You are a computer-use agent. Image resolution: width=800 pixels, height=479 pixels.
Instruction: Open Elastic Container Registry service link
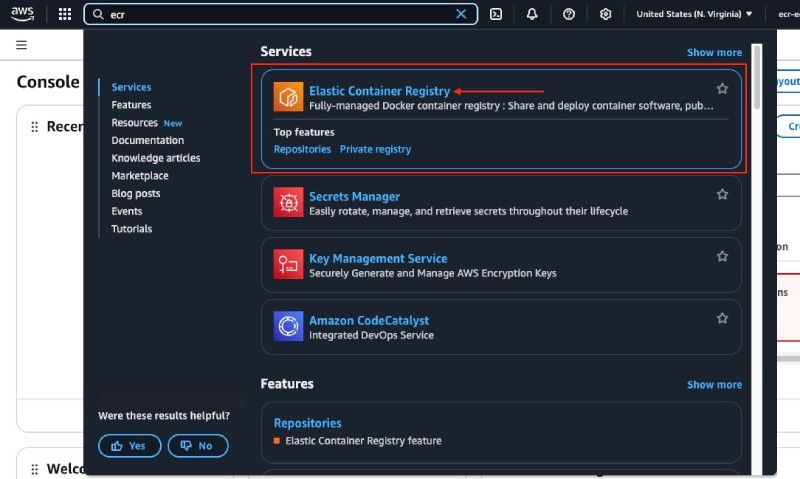(380, 91)
